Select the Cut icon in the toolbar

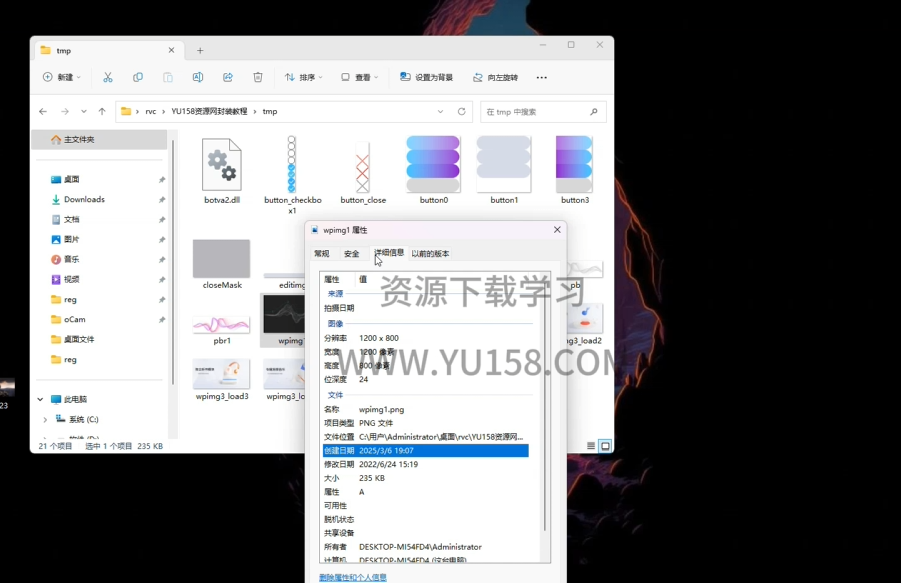coord(107,77)
